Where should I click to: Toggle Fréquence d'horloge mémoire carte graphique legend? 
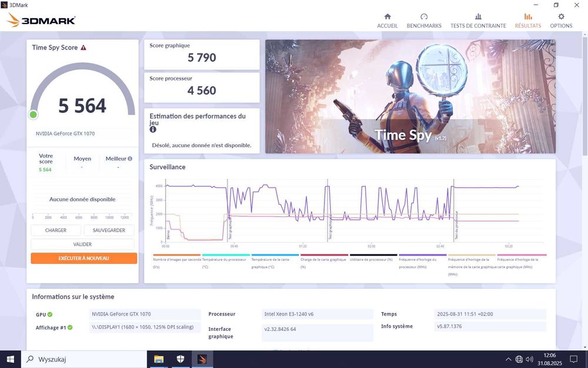click(472, 266)
